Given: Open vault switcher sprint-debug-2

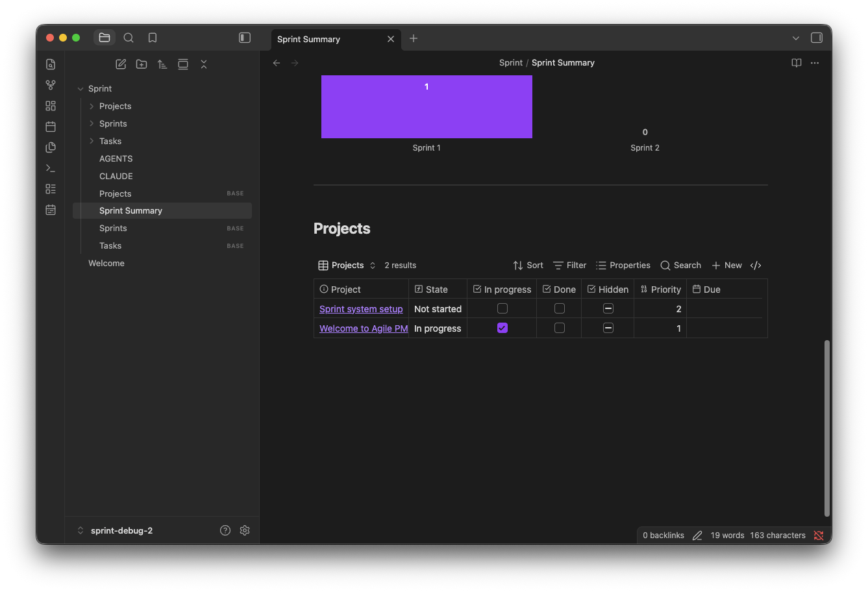Looking at the screenshot, I should (121, 530).
